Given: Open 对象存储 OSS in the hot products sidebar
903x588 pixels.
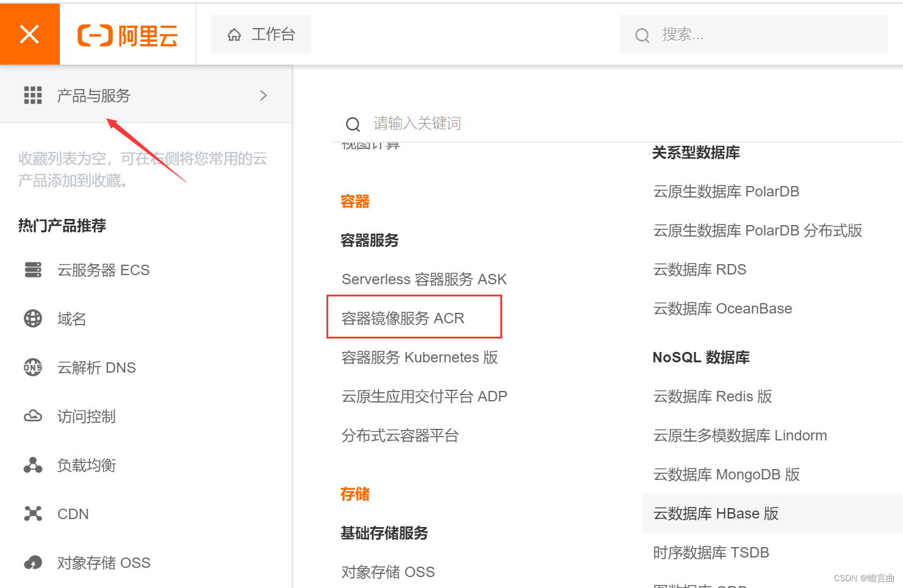Looking at the screenshot, I should (x=104, y=563).
